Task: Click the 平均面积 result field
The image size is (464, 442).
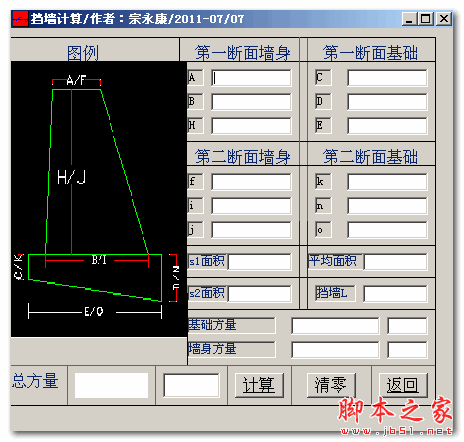Action: [395, 262]
